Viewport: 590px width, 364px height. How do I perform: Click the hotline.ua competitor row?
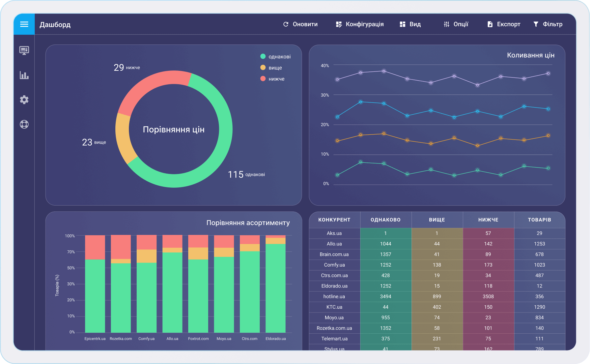click(334, 297)
